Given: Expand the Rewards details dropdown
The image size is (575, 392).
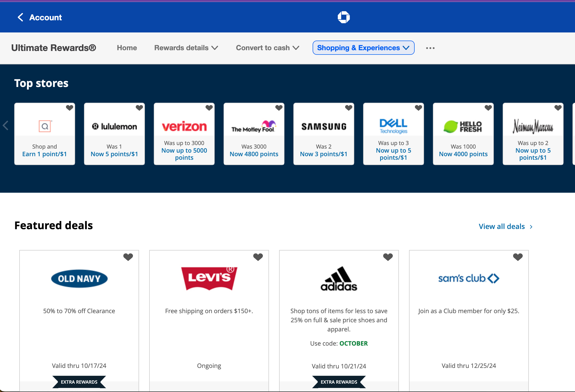Looking at the screenshot, I should coord(186,48).
